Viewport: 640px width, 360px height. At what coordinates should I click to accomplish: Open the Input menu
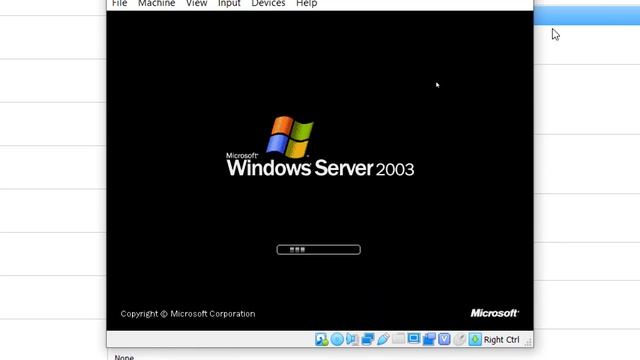(x=229, y=3)
